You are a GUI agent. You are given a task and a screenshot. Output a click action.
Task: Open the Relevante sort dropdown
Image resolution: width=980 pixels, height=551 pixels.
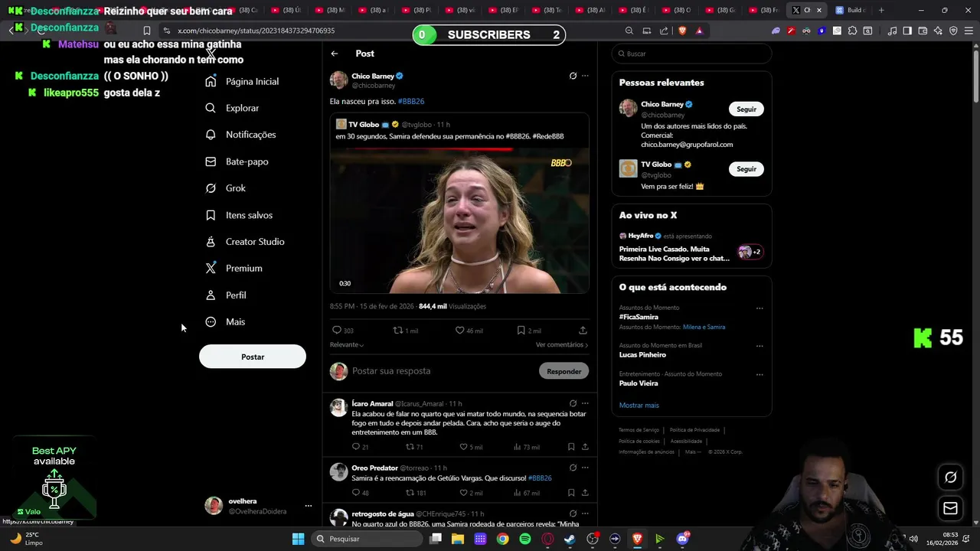[347, 345]
